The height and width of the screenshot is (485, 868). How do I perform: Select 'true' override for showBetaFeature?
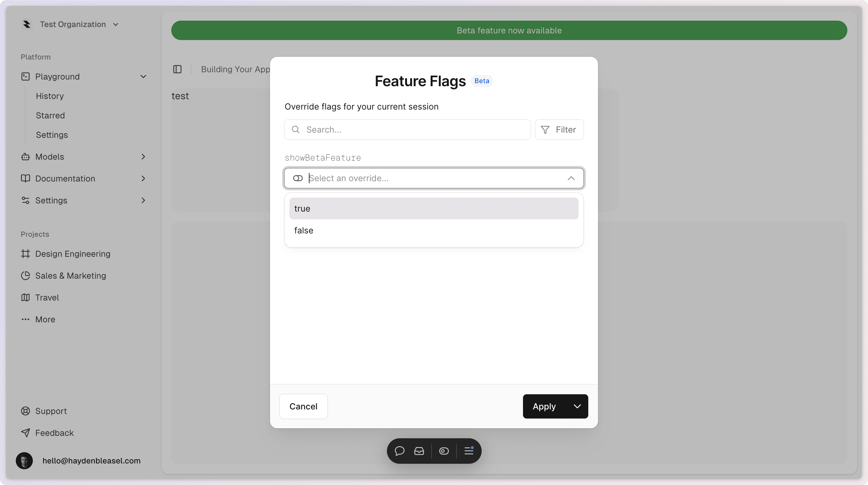pyautogui.click(x=434, y=208)
